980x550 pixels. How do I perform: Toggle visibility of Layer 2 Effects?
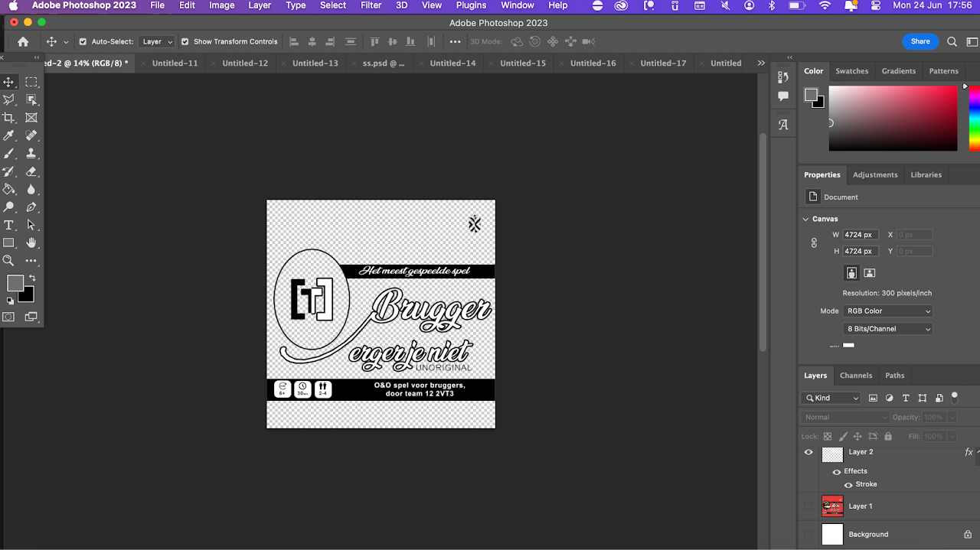tap(836, 471)
